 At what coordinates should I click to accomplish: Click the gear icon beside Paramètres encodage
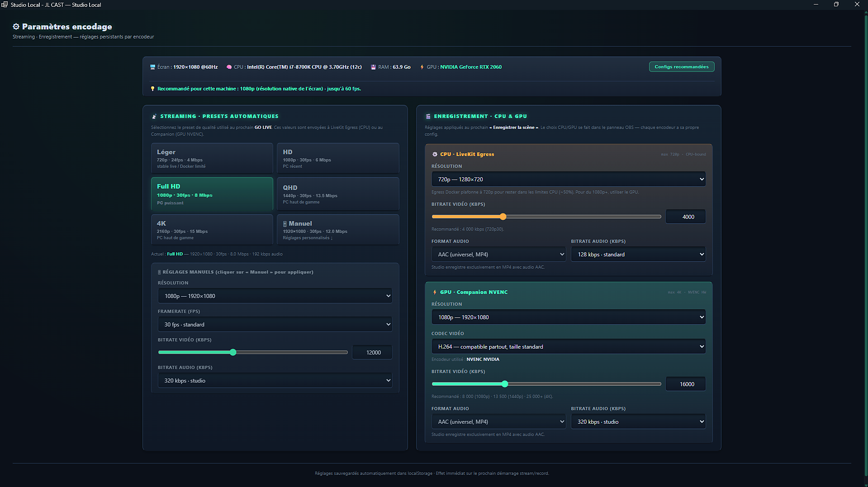pyautogui.click(x=16, y=27)
